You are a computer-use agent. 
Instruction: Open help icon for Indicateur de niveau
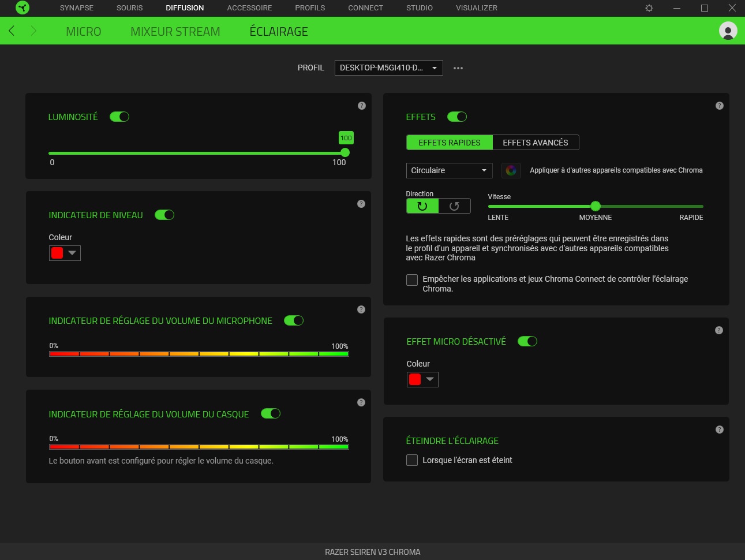pyautogui.click(x=361, y=204)
